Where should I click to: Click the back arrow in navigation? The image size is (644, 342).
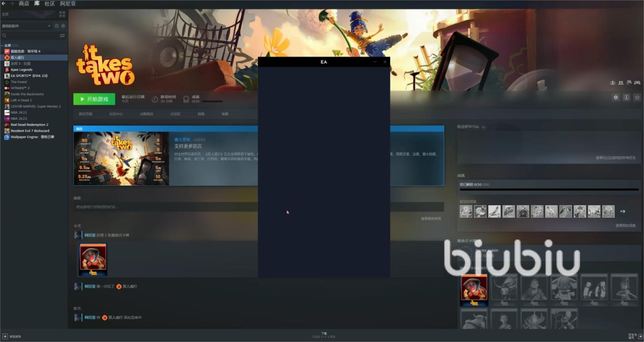pyautogui.click(x=4, y=4)
